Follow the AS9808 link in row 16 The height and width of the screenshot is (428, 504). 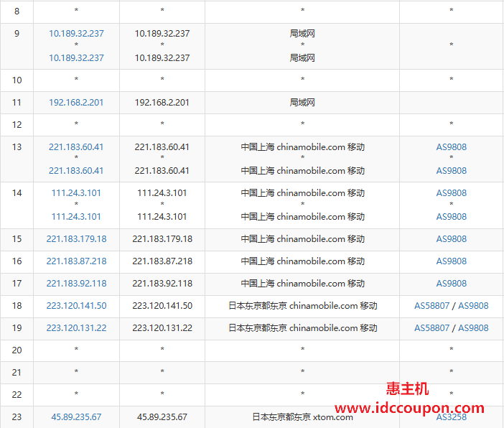tap(452, 261)
